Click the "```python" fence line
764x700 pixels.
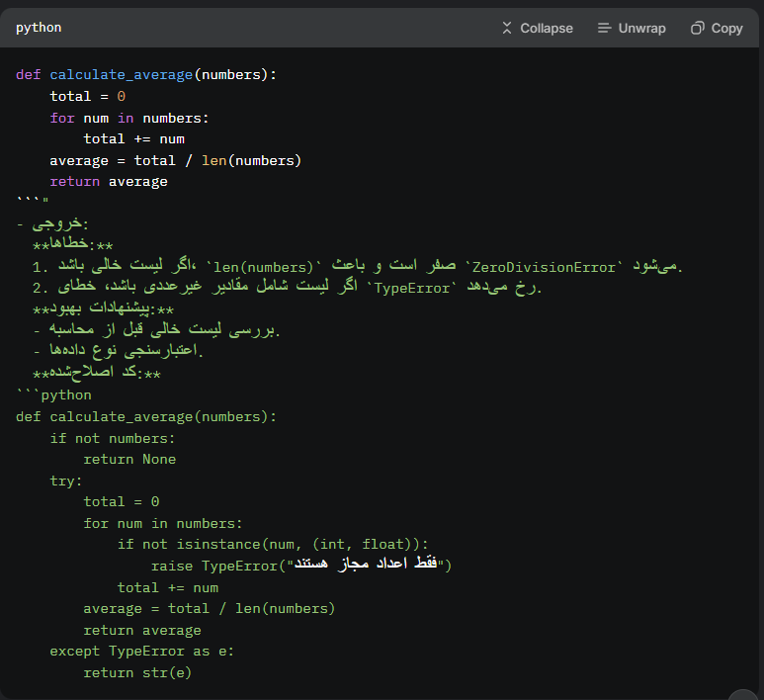[x=53, y=394]
